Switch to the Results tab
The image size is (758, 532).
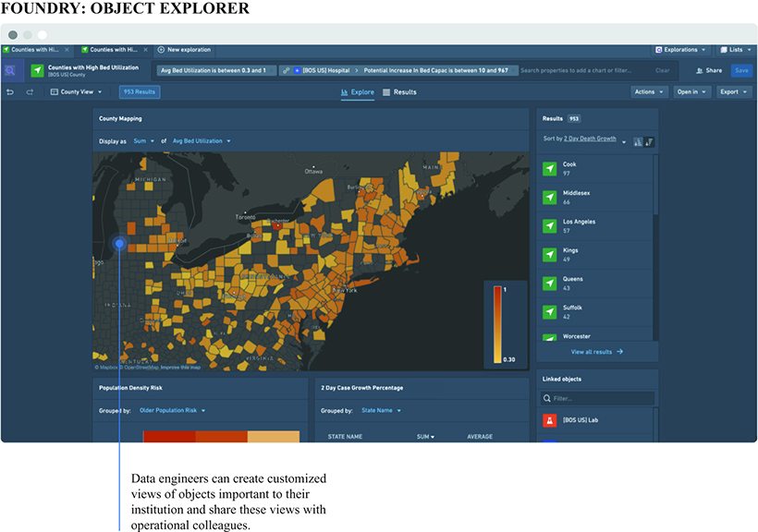(x=399, y=92)
